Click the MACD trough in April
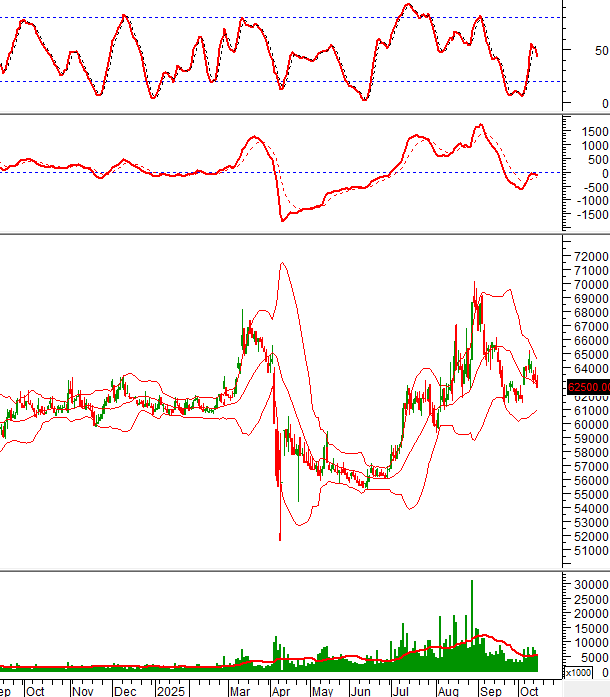The height and width of the screenshot is (697, 610). point(283,219)
